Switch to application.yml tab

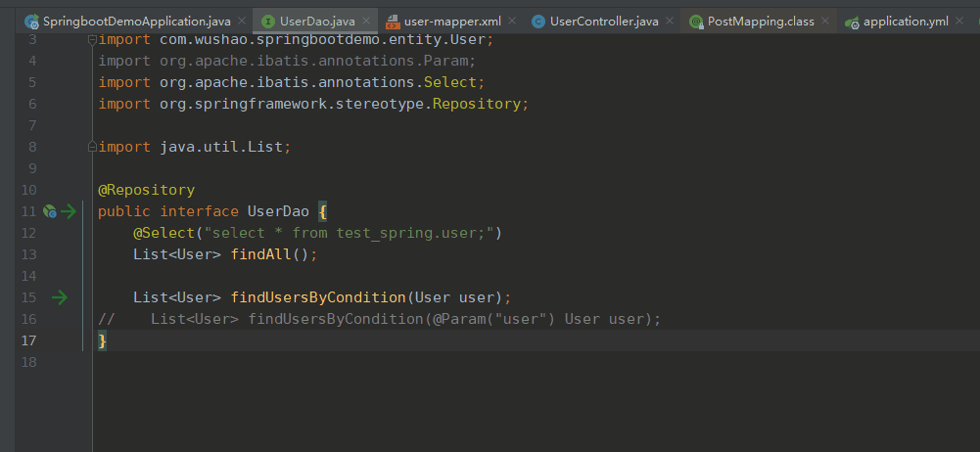click(x=905, y=22)
